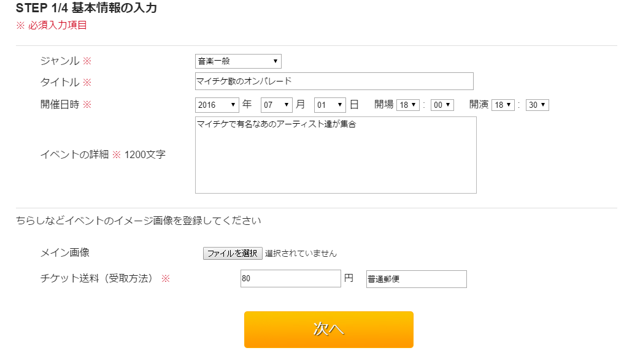Click the タイトル text field

(334, 81)
